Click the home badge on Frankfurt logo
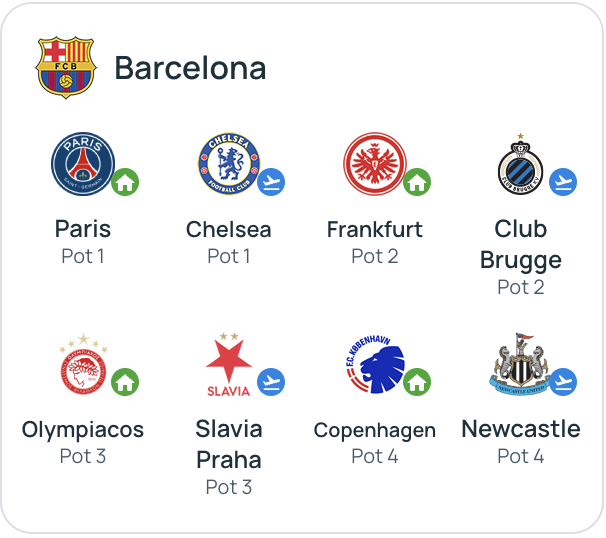 [x=417, y=182]
